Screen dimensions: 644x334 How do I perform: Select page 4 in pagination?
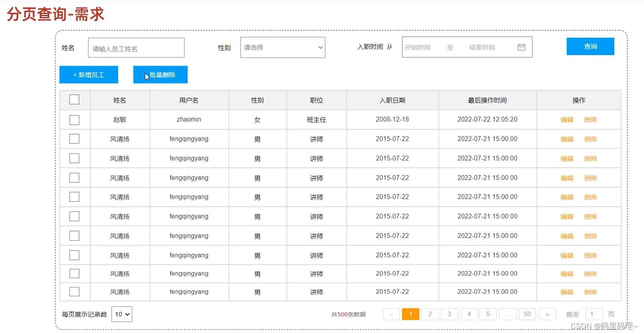coord(469,314)
